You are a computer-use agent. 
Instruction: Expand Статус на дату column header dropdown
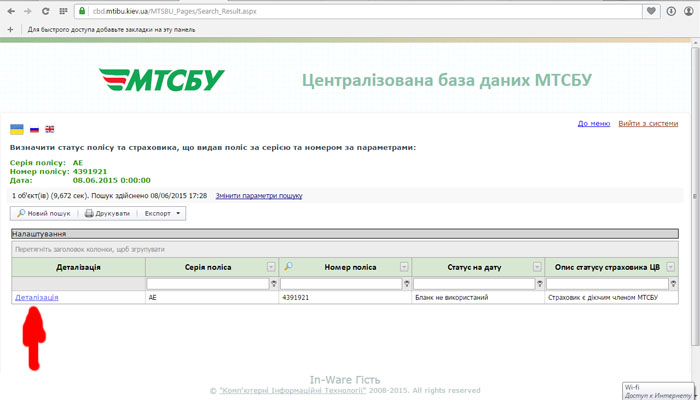click(537, 267)
